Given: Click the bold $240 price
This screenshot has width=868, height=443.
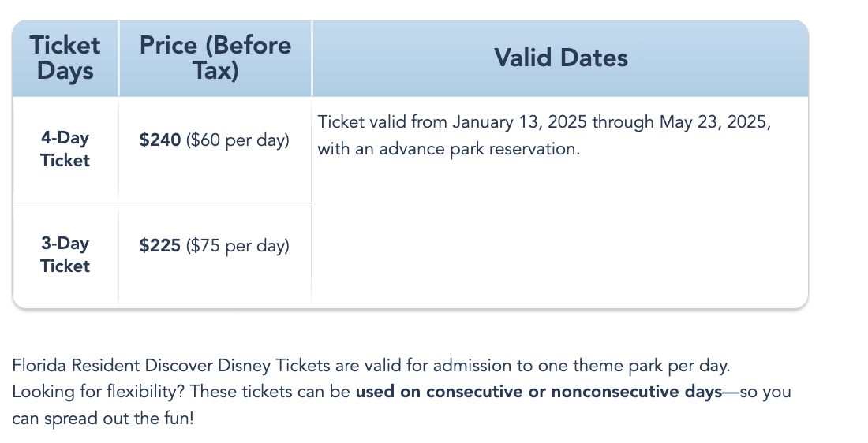Looking at the screenshot, I should pos(160,140).
